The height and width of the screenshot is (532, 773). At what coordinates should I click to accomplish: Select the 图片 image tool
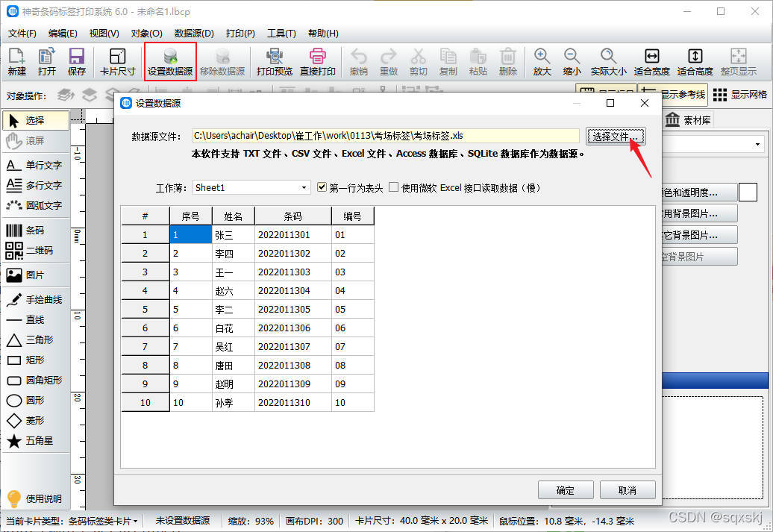click(x=36, y=275)
